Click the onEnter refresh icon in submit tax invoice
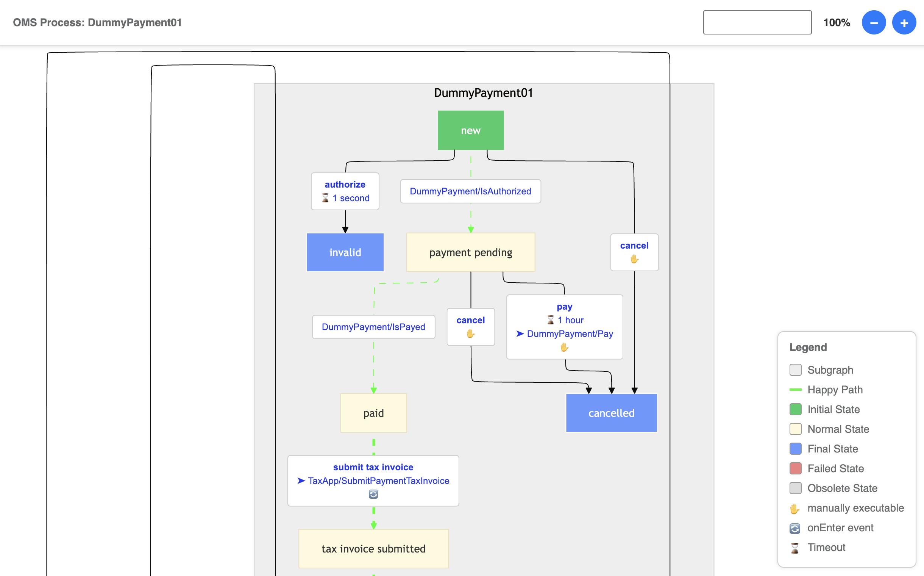The image size is (924, 576). click(x=373, y=495)
